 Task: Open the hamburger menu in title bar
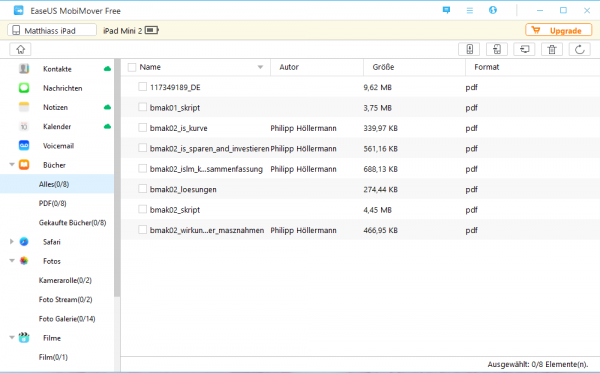[x=470, y=10]
